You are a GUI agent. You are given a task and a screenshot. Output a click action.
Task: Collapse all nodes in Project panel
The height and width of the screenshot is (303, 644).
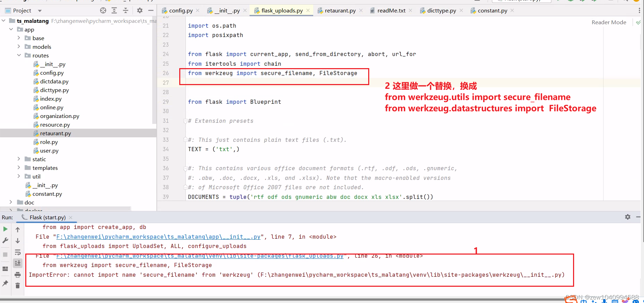pos(126,10)
